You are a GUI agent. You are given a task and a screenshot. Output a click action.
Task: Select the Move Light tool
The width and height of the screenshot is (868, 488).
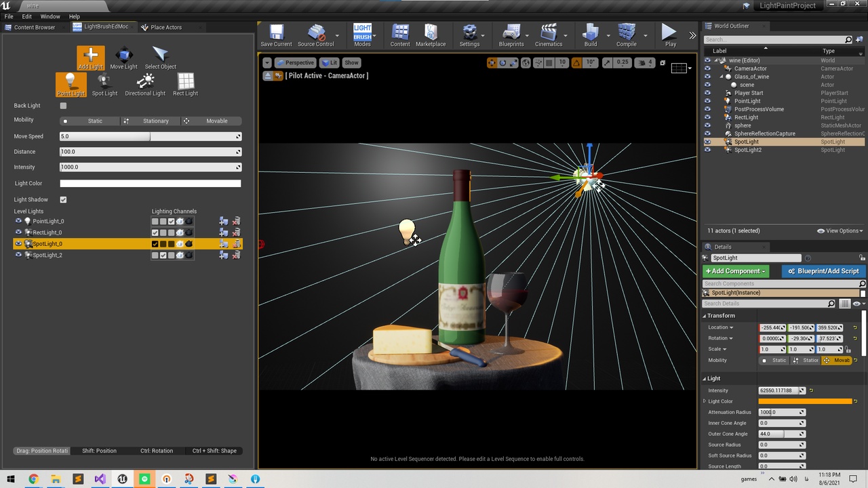click(x=123, y=58)
